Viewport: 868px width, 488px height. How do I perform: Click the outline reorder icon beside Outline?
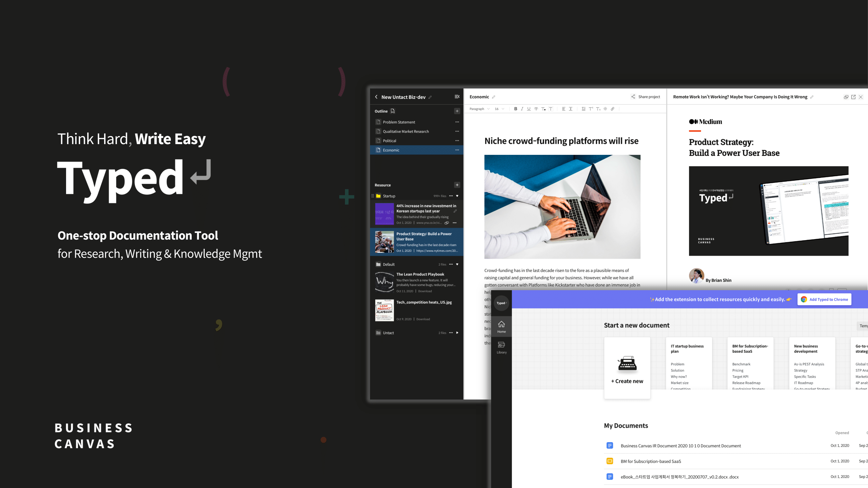pyautogui.click(x=393, y=111)
